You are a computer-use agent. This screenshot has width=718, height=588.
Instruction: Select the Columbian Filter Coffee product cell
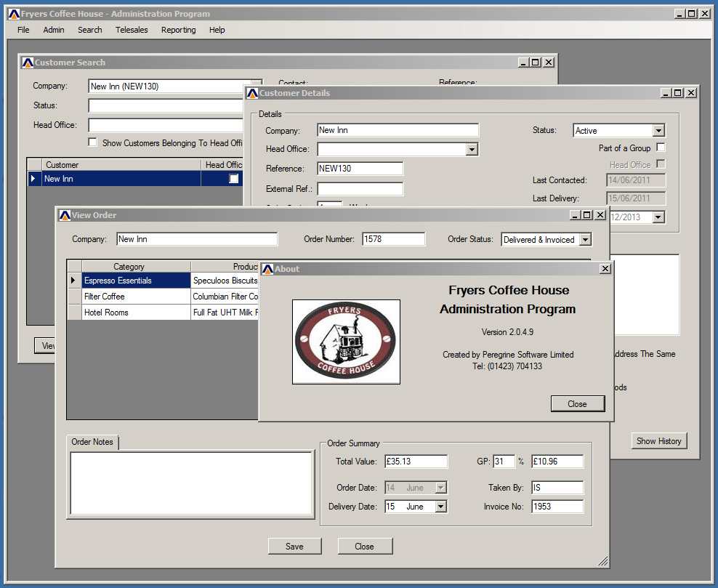tap(225, 297)
